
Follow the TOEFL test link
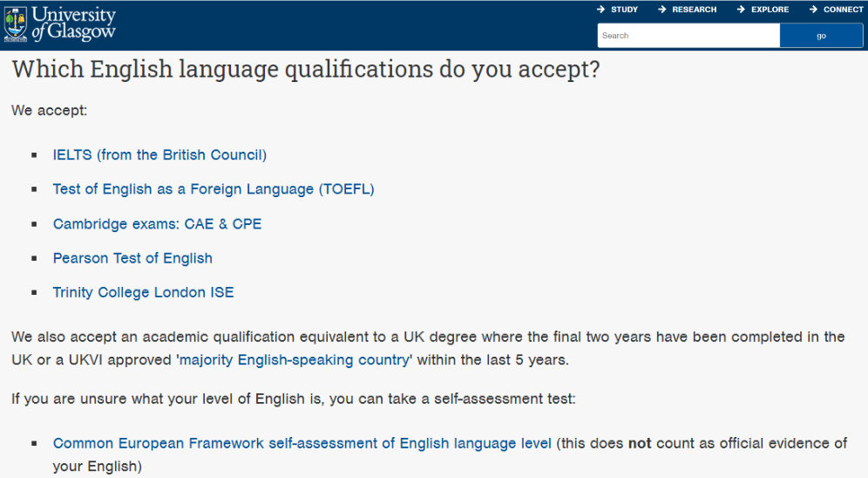tap(214, 189)
